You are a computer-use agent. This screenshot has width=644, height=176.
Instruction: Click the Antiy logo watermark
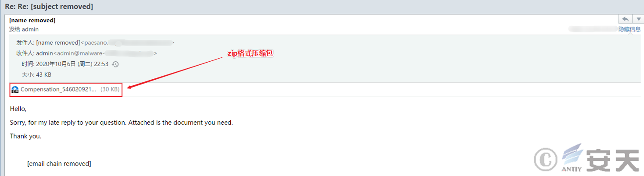click(587, 158)
